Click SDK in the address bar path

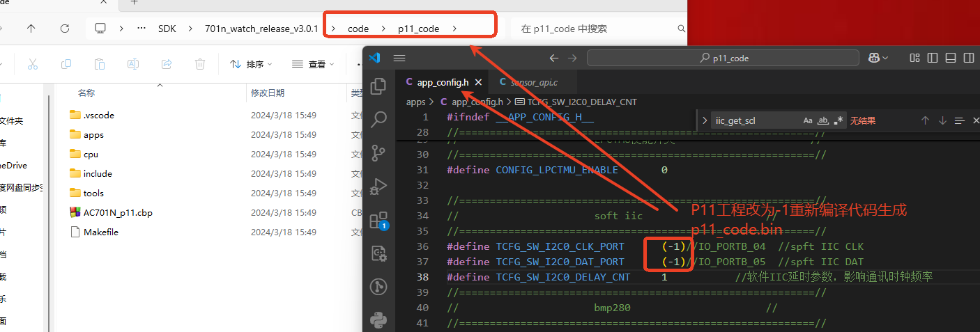[167, 29]
